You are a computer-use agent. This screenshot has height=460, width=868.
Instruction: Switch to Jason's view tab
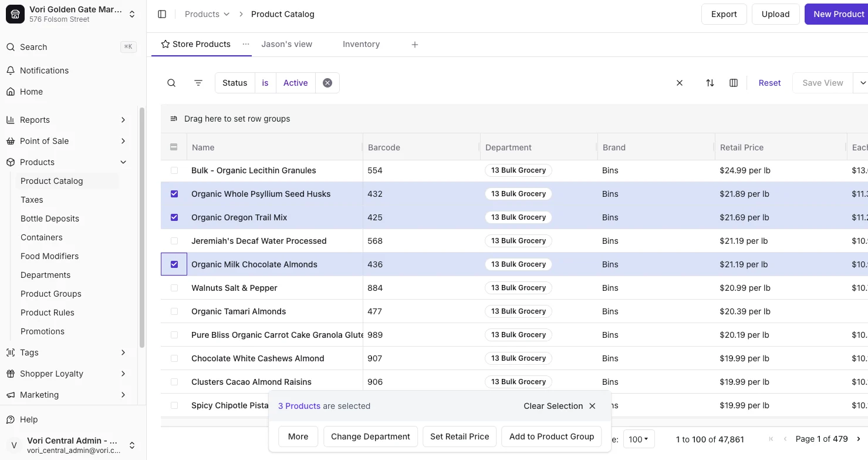coord(287,44)
